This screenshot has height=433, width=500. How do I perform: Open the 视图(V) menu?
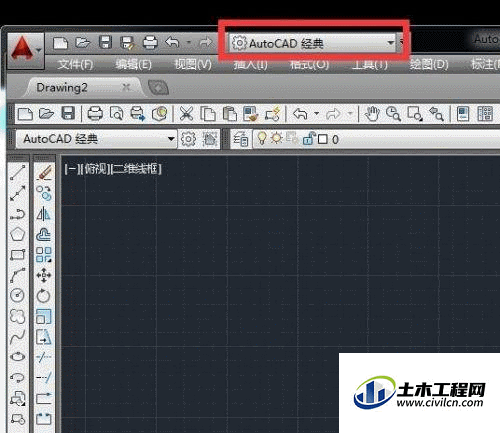point(193,64)
